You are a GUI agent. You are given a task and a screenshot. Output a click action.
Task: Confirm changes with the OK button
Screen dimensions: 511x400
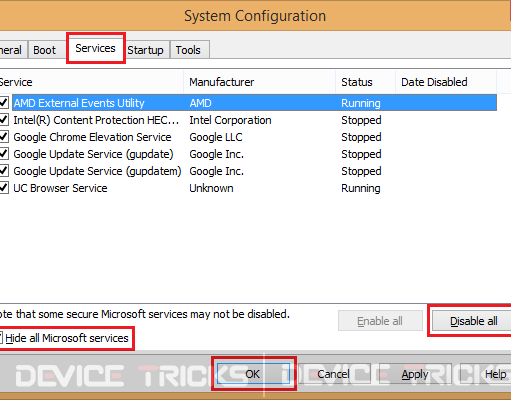(253, 374)
